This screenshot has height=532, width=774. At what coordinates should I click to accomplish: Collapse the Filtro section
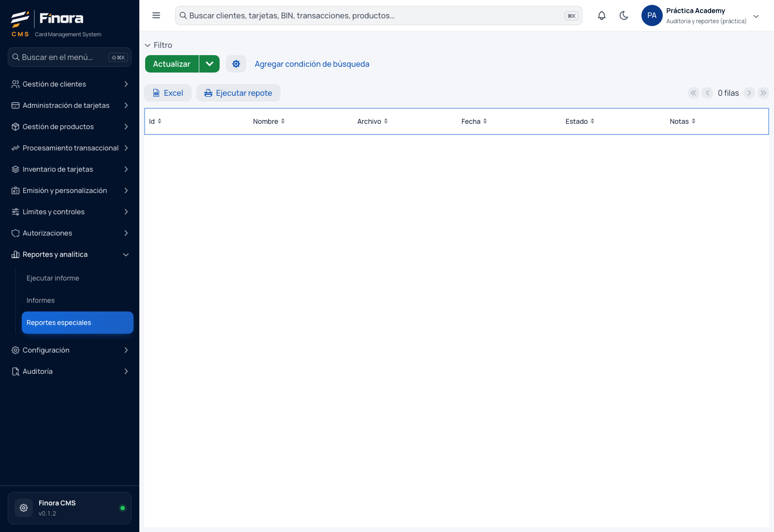[158, 45]
